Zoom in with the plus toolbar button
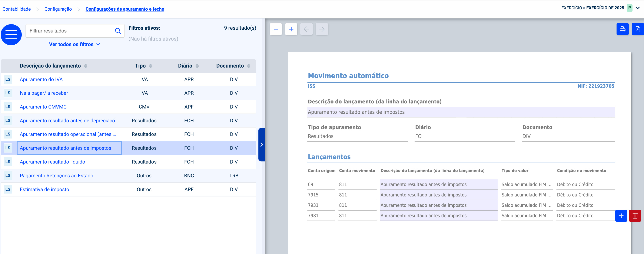This screenshot has width=644, height=254. point(291,30)
